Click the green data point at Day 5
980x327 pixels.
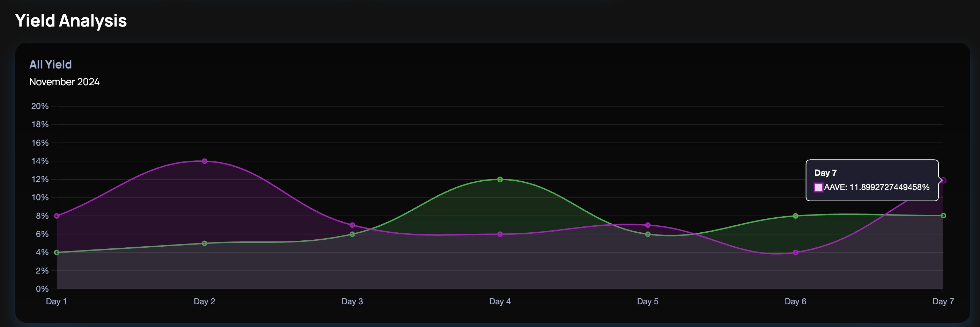click(648, 234)
